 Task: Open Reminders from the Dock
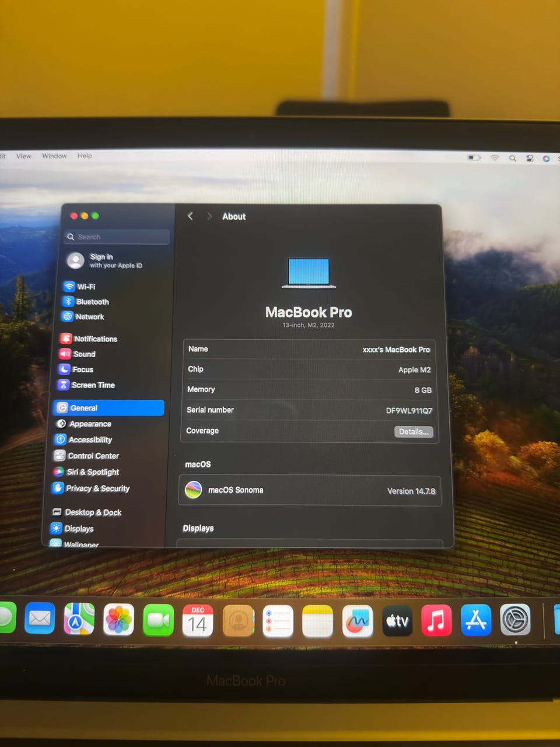coord(278,621)
